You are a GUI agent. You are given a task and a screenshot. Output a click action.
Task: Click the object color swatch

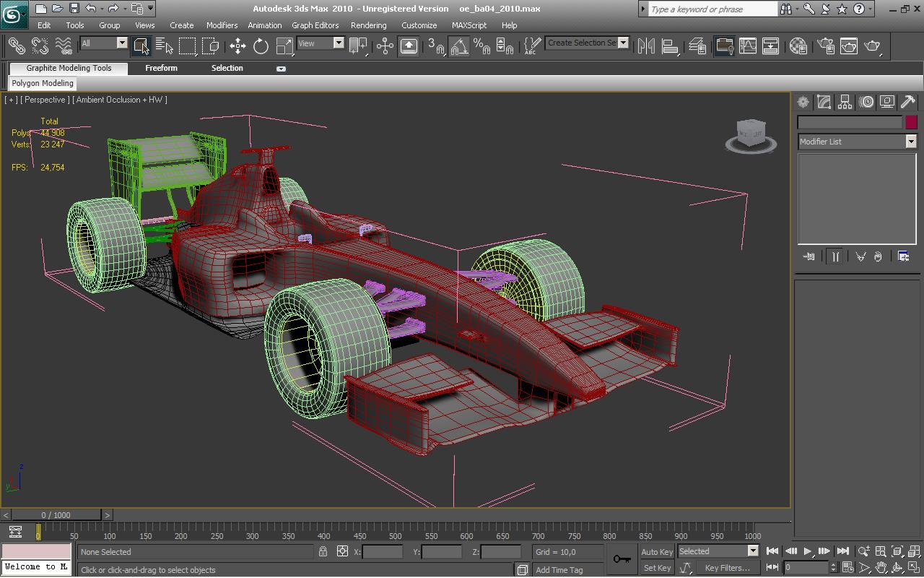tap(911, 122)
